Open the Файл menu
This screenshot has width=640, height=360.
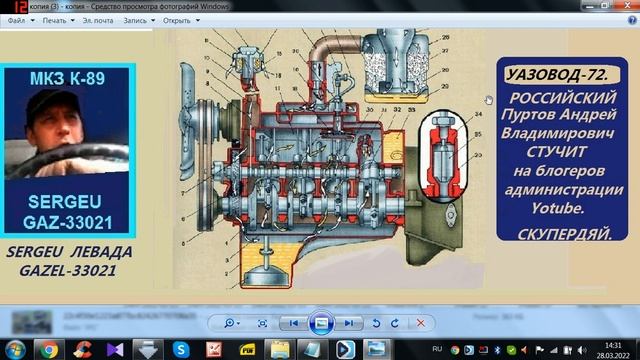tap(16, 20)
